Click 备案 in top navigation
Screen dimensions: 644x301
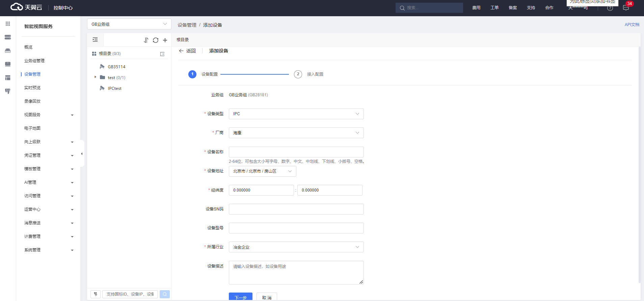pos(513,8)
